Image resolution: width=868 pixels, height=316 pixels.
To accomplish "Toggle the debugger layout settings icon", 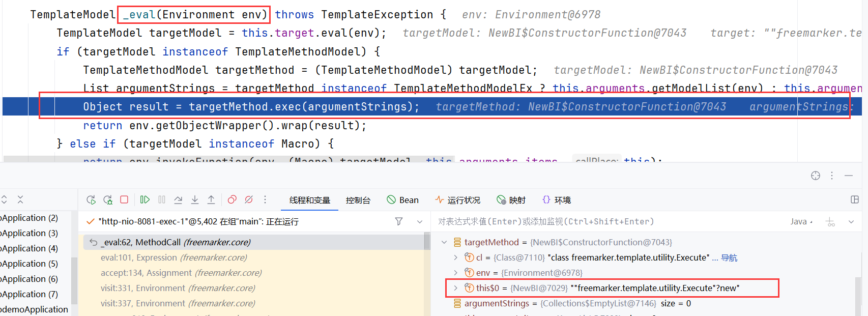I will coord(855,200).
